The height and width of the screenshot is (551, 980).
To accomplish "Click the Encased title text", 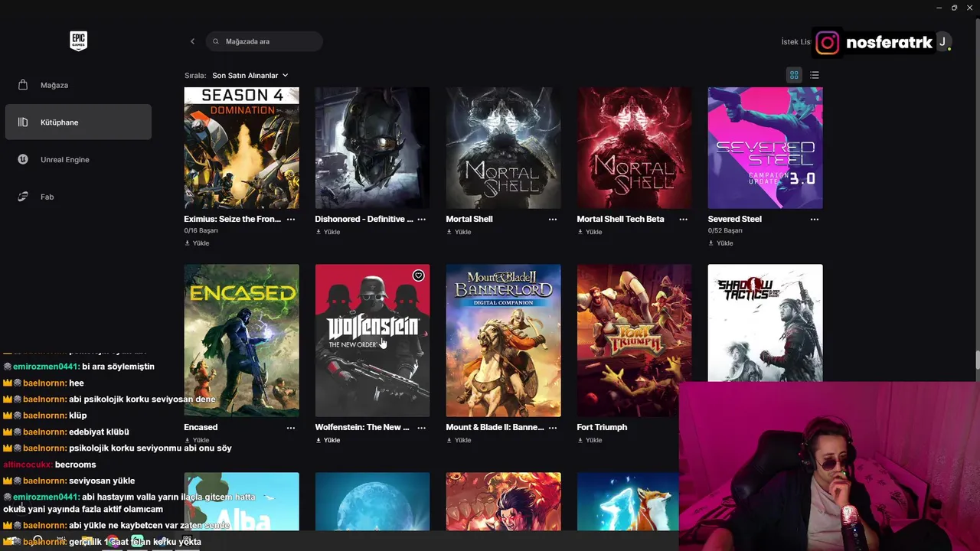I will point(201,427).
